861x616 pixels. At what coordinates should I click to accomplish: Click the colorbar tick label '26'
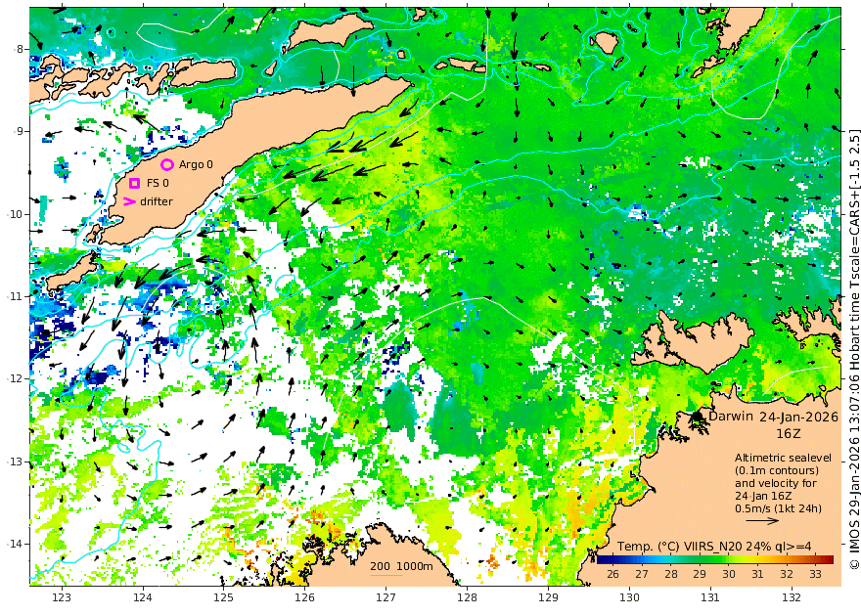point(612,574)
